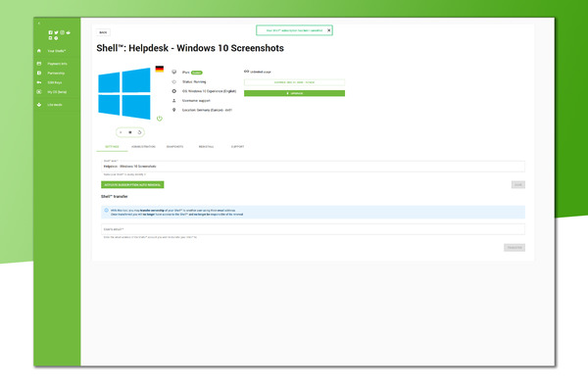Click Activate Subscription Auto Renewal button
This screenshot has height=392, width=588.
click(x=133, y=184)
